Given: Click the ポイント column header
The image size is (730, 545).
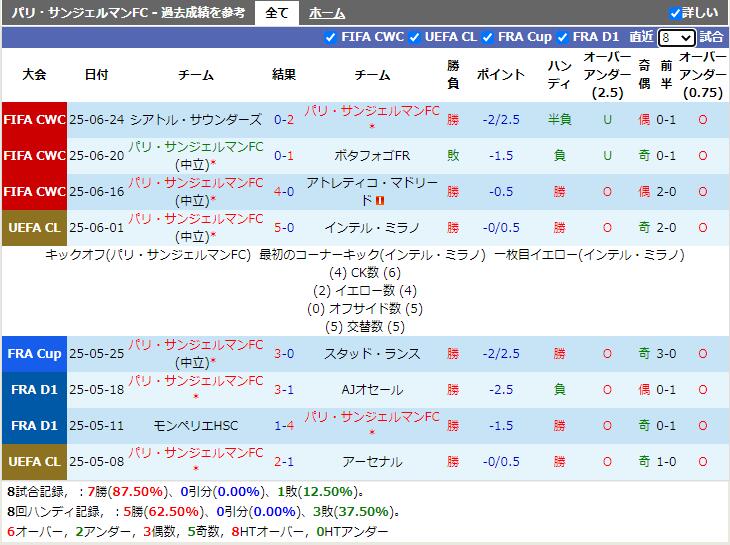Looking at the screenshot, I should coord(500,74).
